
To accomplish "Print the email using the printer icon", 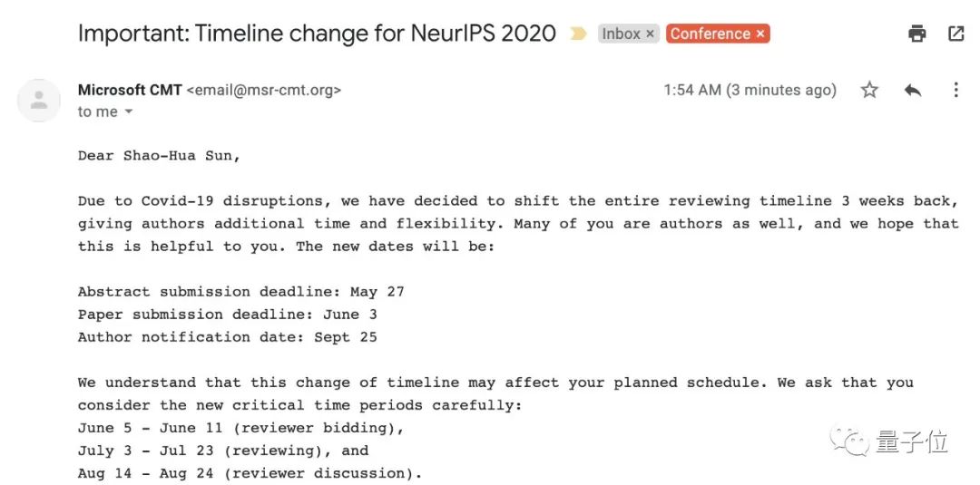I will click(917, 34).
